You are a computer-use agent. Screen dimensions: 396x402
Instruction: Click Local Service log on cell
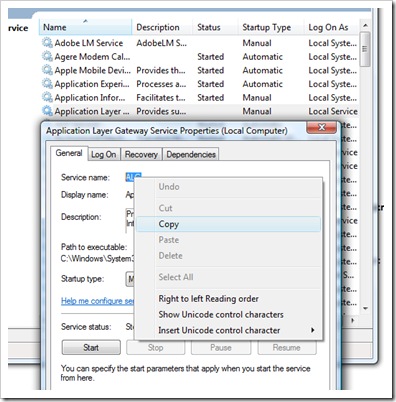(x=333, y=111)
